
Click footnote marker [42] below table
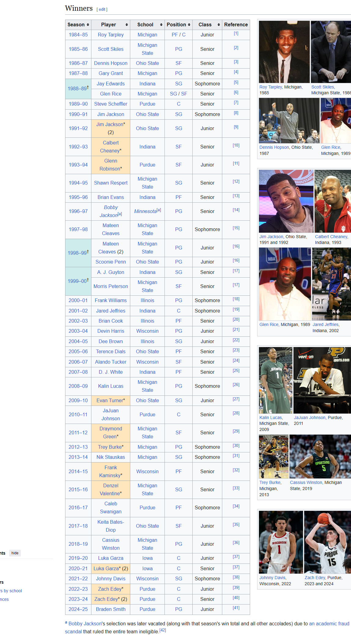pos(163,630)
